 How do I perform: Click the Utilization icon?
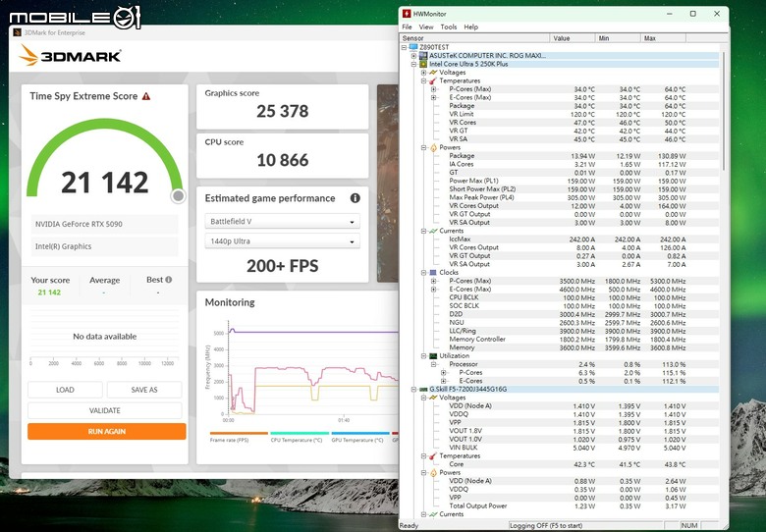point(433,355)
